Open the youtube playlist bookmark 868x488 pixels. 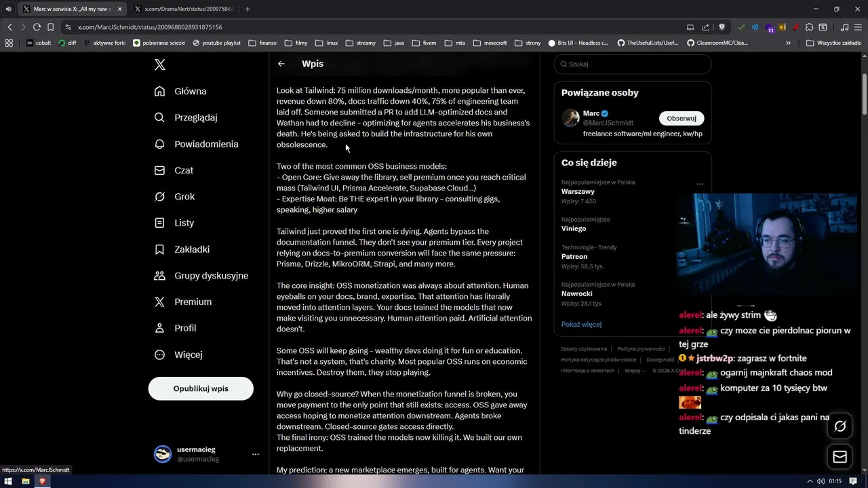point(216,43)
